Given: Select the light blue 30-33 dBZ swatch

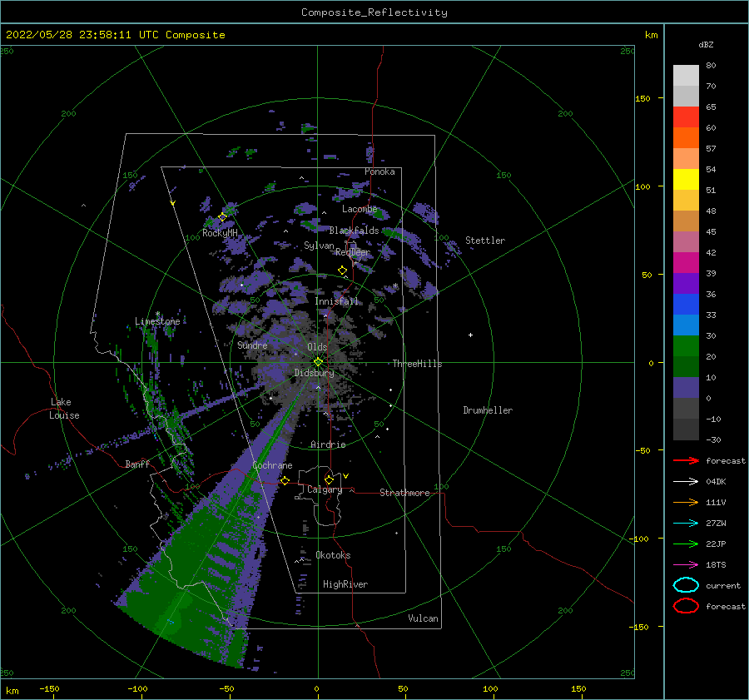Looking at the screenshot, I should (686, 325).
